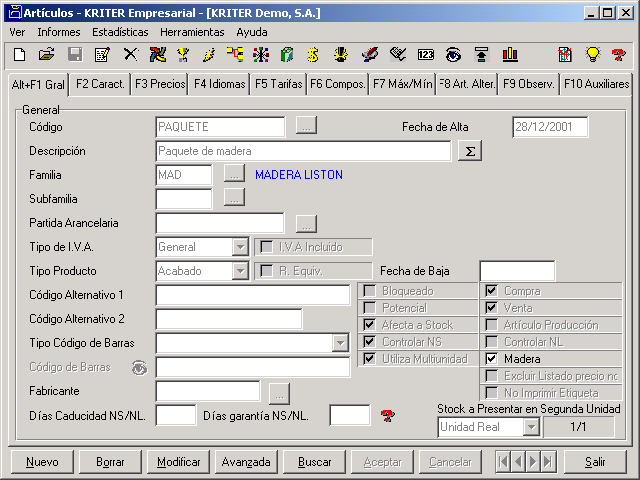Screen dimensions: 640x480
Task: Expand the Tipo Código de Barras dropdown
Action: click(x=340, y=343)
